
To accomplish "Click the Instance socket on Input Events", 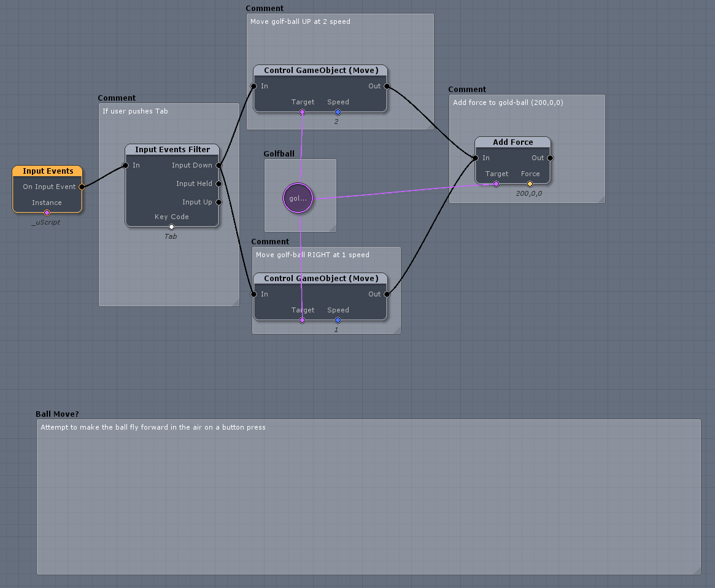I will click(x=47, y=213).
